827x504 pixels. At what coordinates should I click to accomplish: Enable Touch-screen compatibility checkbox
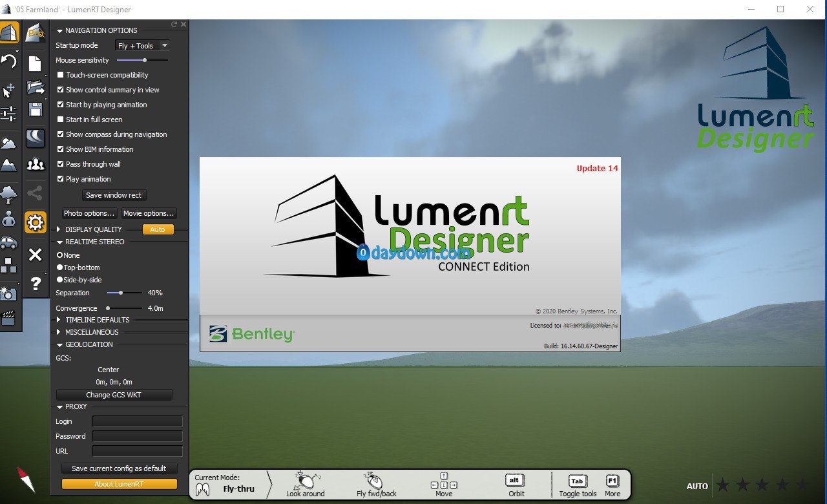pyautogui.click(x=60, y=75)
